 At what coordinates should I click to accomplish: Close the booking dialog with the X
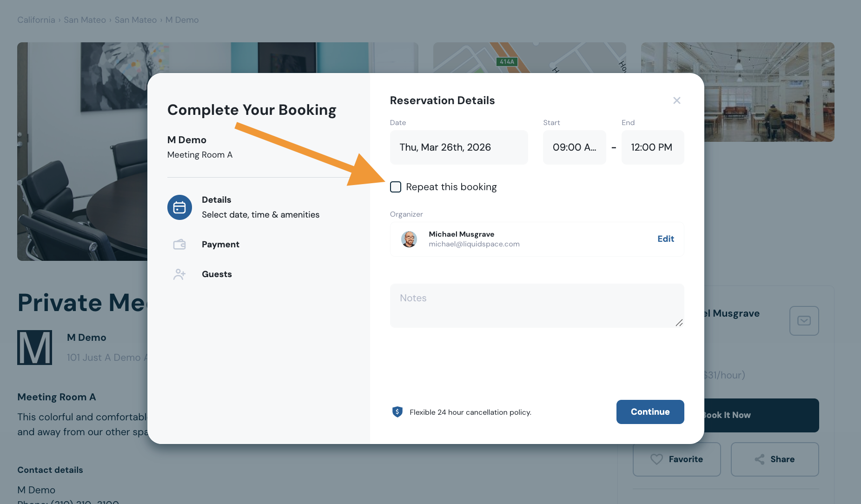pyautogui.click(x=677, y=100)
